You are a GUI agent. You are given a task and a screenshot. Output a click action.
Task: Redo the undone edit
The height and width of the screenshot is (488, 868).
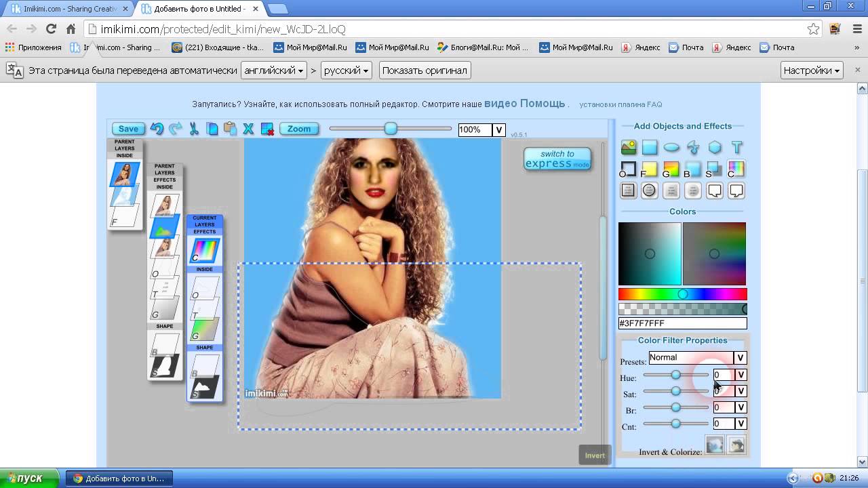[x=176, y=129]
